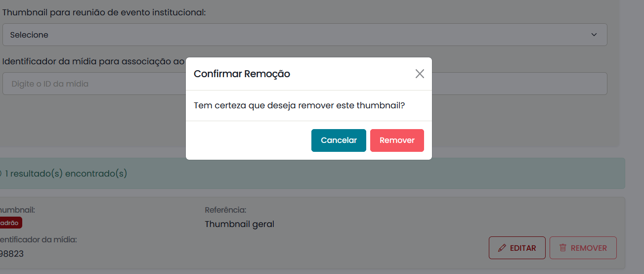
Task: Close the Confirmar Remoção dialog with X
Action: pyautogui.click(x=420, y=74)
